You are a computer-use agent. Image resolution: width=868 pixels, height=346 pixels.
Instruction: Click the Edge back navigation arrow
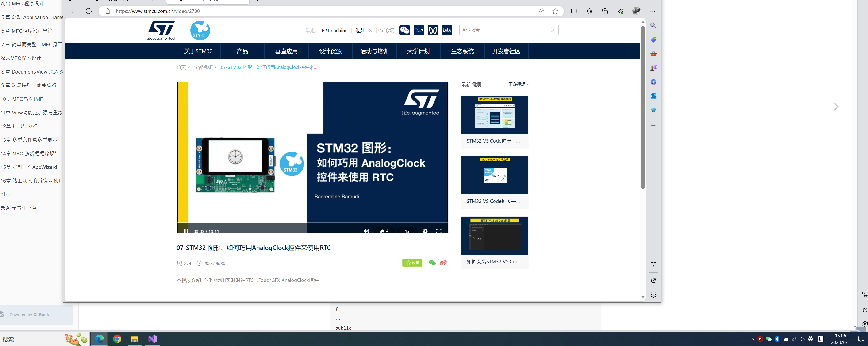[73, 11]
